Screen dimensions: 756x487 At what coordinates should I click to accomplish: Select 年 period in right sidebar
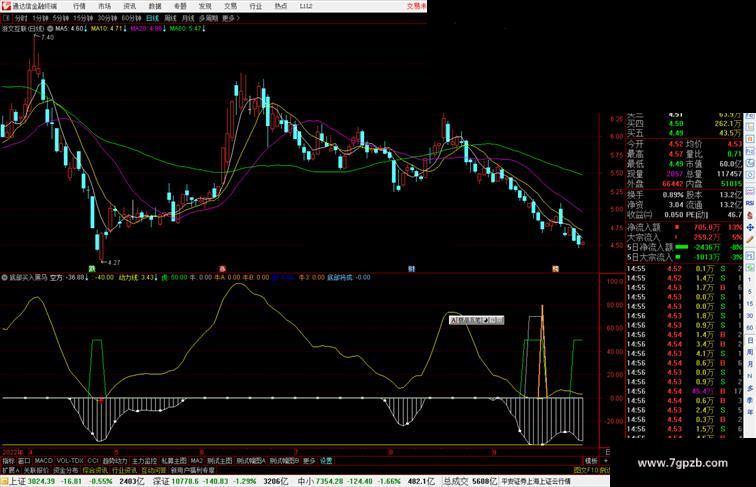[750, 412]
